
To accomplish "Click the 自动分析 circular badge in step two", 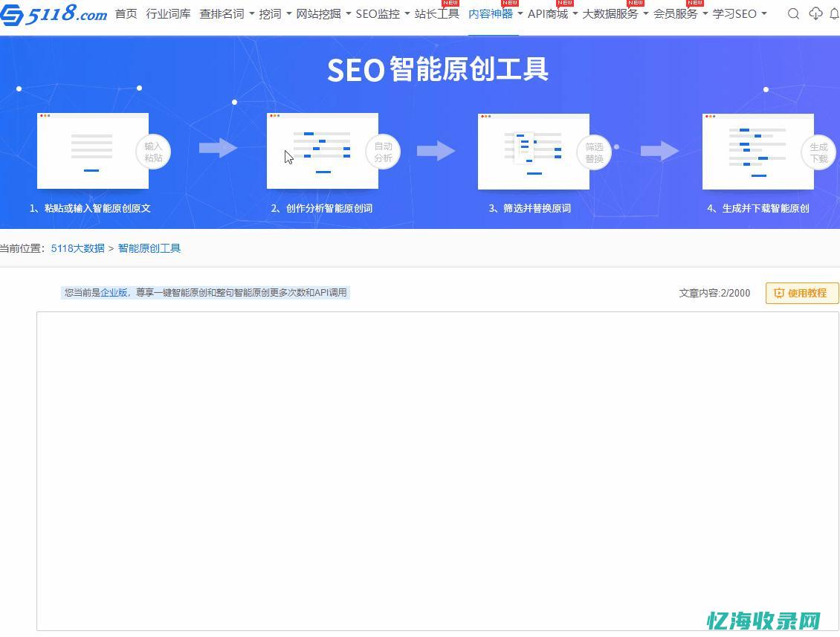I will click(x=384, y=152).
